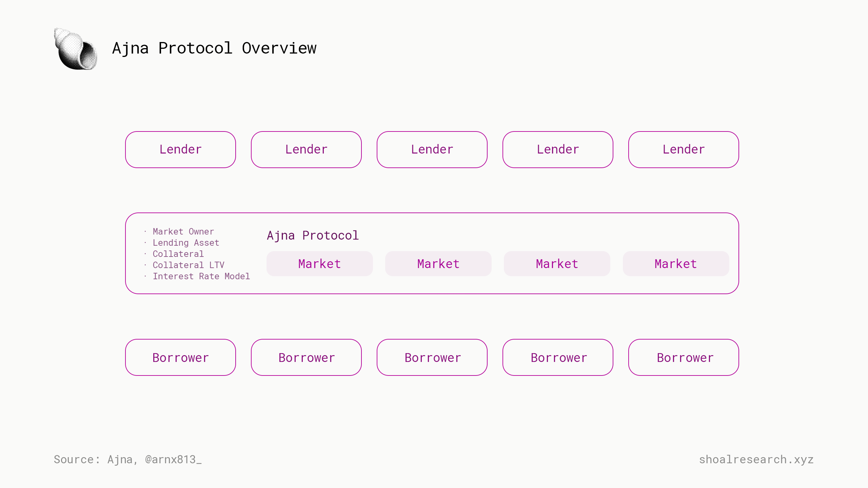This screenshot has width=868, height=488.
Task: Select the middle Lender box
Action: point(432,149)
